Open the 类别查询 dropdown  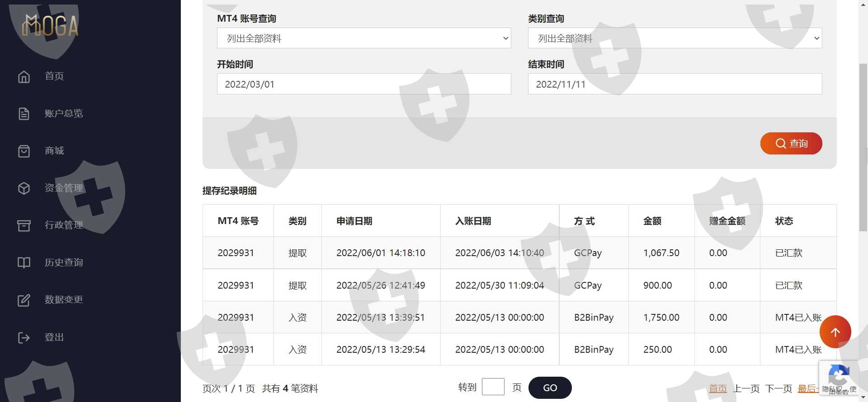[x=675, y=38]
